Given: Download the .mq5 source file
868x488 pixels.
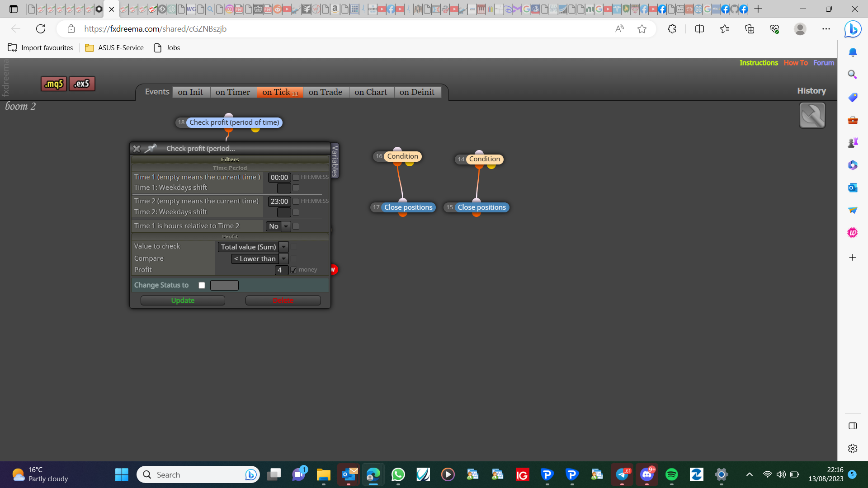Looking at the screenshot, I should 54,84.
